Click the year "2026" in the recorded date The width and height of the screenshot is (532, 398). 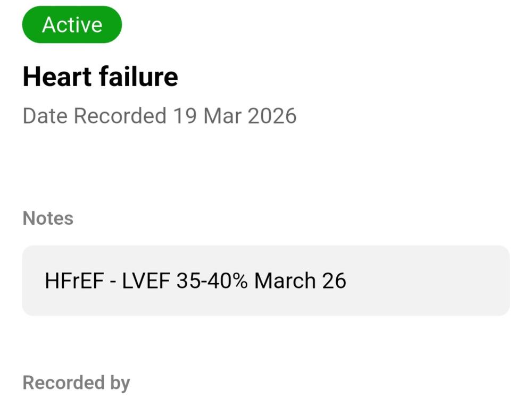point(272,116)
